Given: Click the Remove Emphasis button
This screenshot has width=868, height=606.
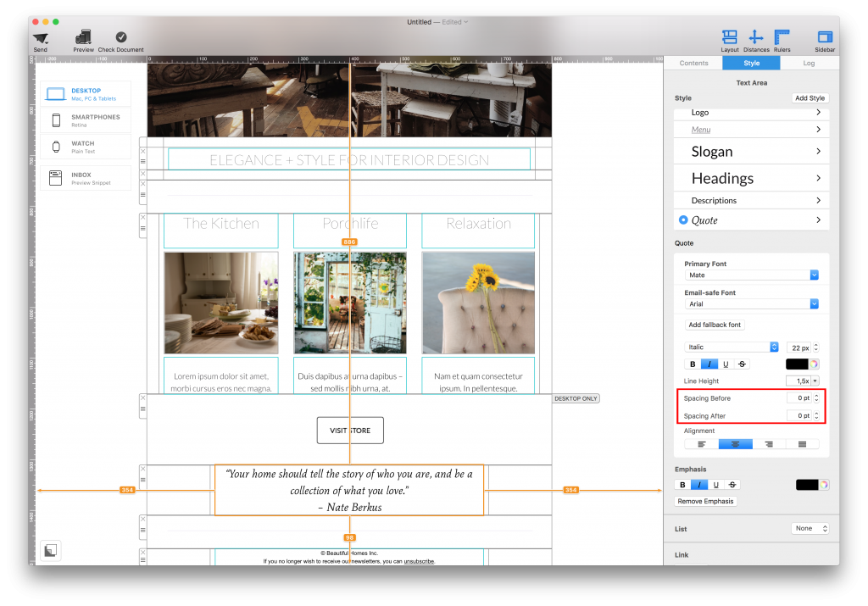Looking at the screenshot, I should tap(705, 502).
